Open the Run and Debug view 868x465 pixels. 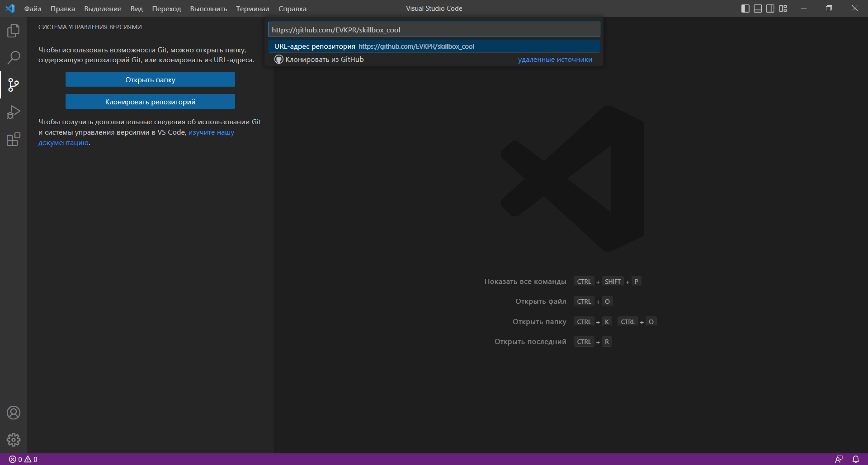[14, 112]
